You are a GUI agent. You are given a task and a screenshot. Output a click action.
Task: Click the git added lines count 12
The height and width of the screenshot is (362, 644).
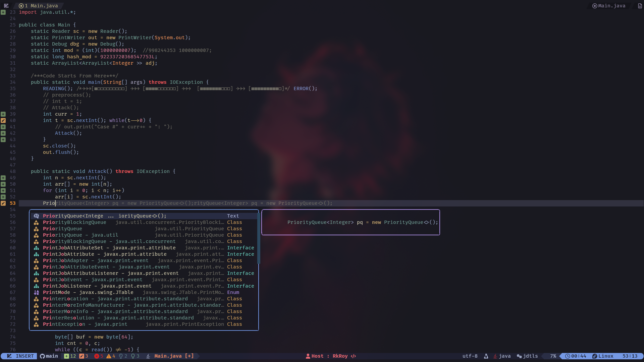70,356
